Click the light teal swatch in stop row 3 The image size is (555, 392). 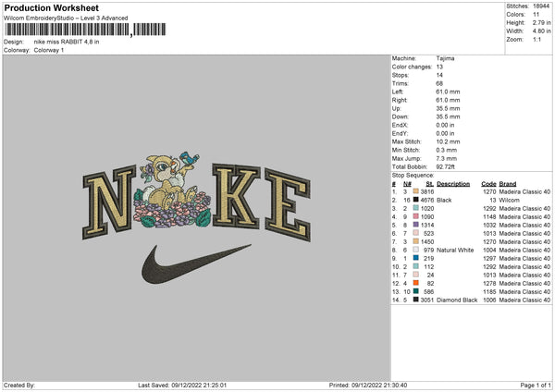pyautogui.click(x=416, y=208)
